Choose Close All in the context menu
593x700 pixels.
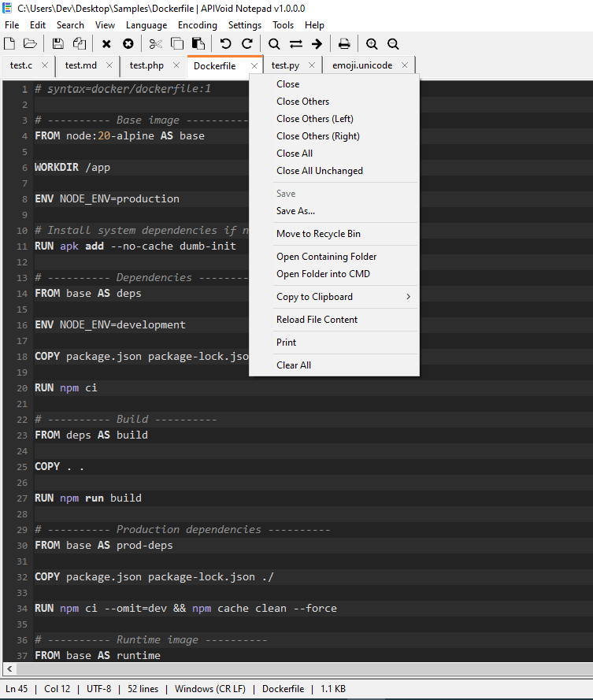click(334, 154)
